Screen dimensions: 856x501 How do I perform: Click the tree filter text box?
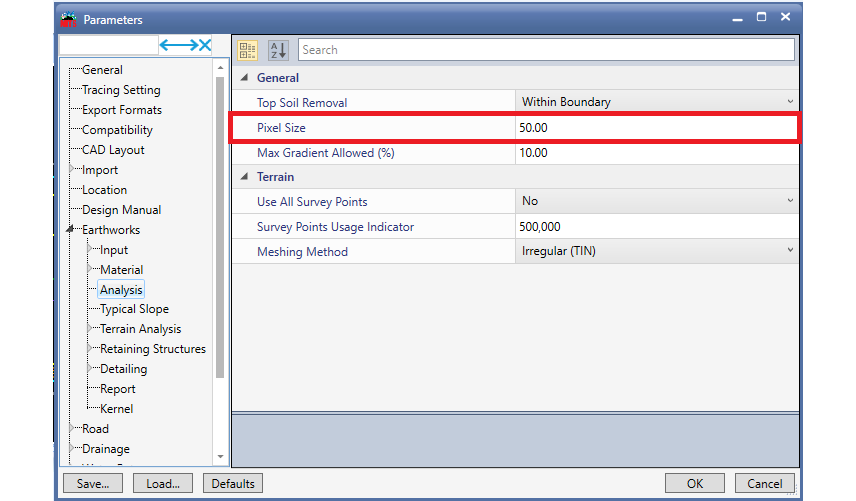[109, 45]
